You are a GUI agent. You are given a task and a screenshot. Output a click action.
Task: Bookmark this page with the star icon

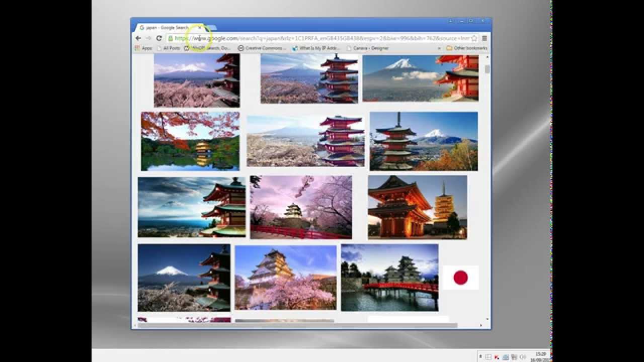[x=474, y=38]
